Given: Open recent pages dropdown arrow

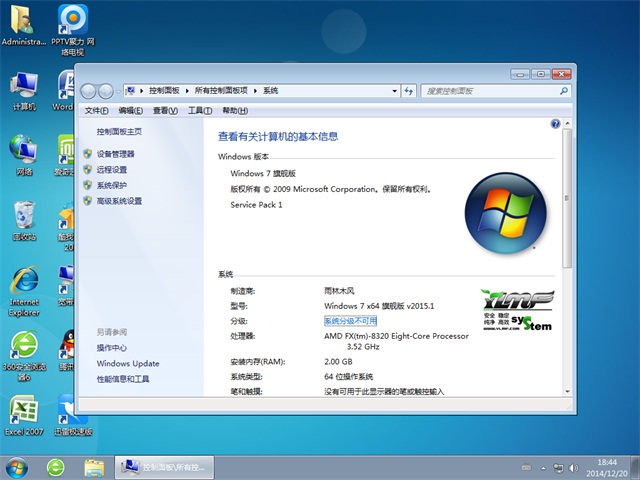Looking at the screenshot, I should click(118, 91).
